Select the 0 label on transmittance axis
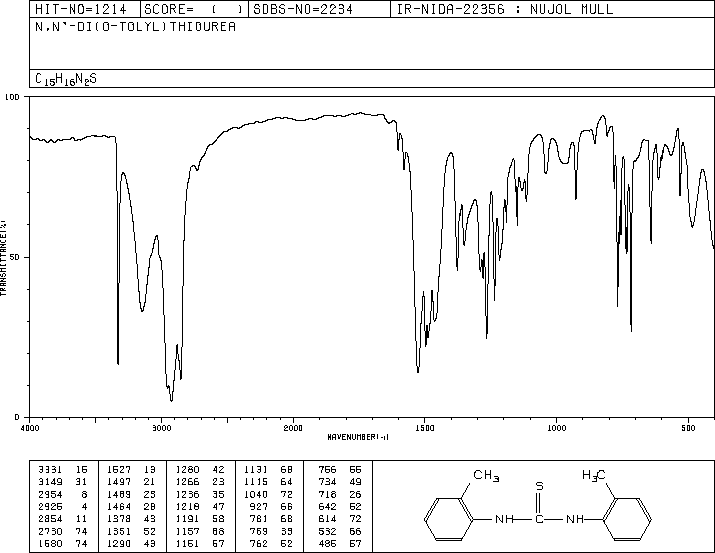The width and height of the screenshot is (715, 553). tap(17, 417)
